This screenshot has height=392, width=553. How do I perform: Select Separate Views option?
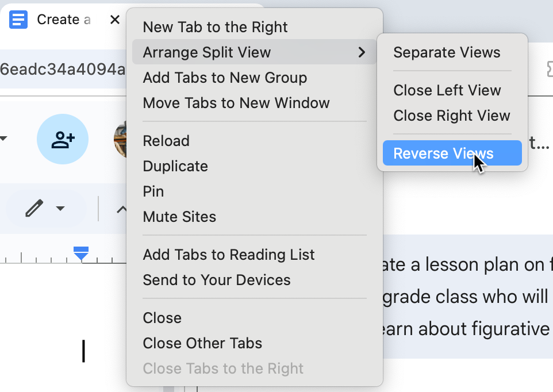[447, 52]
